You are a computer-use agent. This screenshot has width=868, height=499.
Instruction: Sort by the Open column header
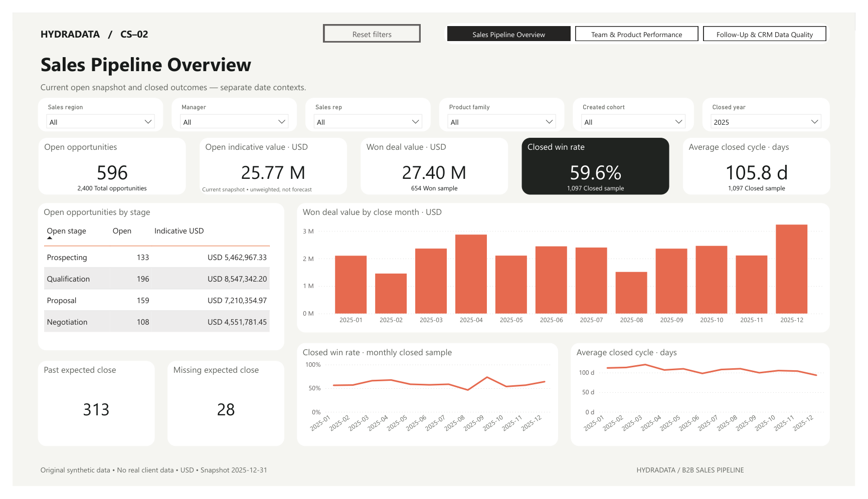[122, 231]
